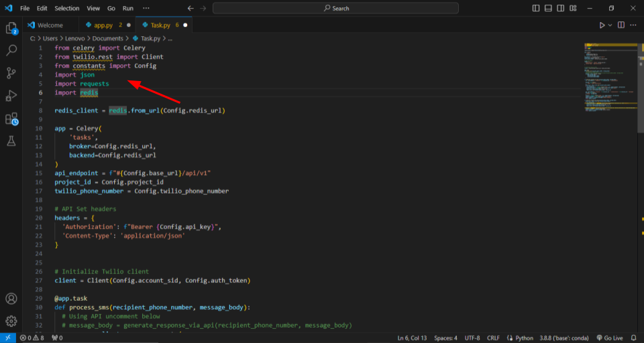Expand the Run Python File dropdown arrow

(x=610, y=25)
